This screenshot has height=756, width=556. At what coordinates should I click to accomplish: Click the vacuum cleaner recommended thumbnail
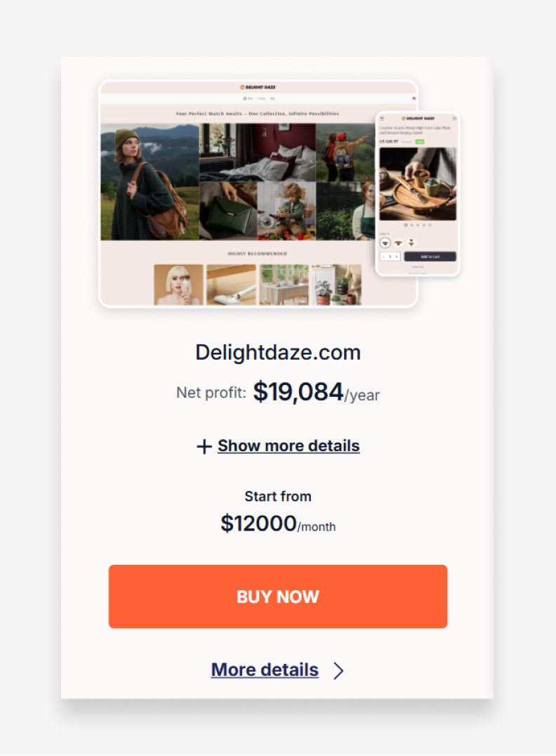click(x=231, y=285)
